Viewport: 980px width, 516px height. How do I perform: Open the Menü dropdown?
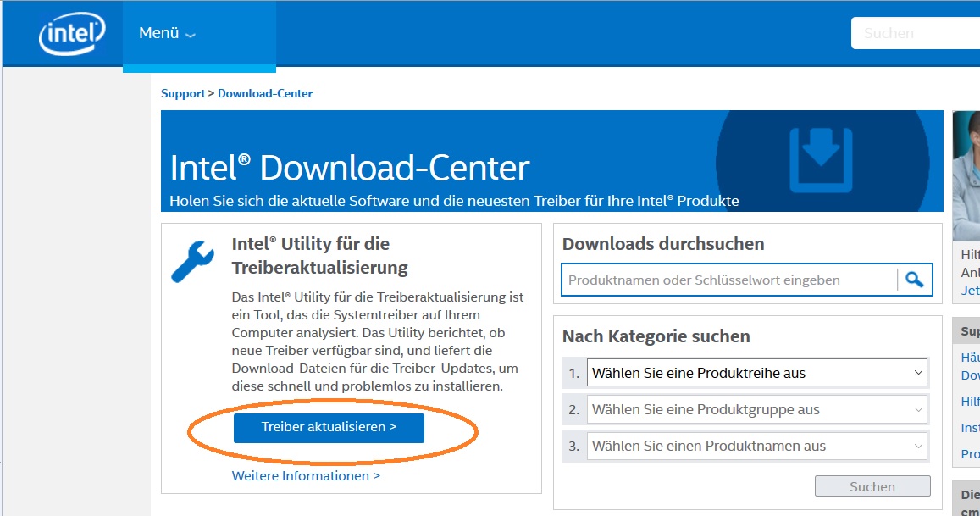pyautogui.click(x=168, y=33)
